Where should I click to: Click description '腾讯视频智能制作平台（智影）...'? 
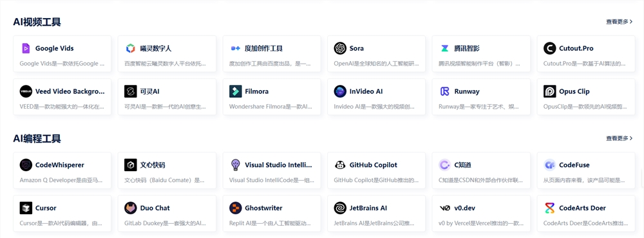coord(480,64)
